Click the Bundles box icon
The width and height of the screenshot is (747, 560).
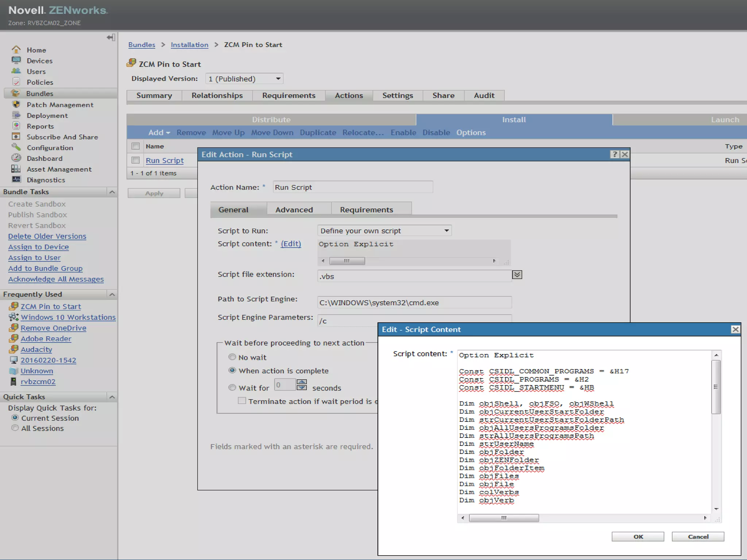point(15,93)
